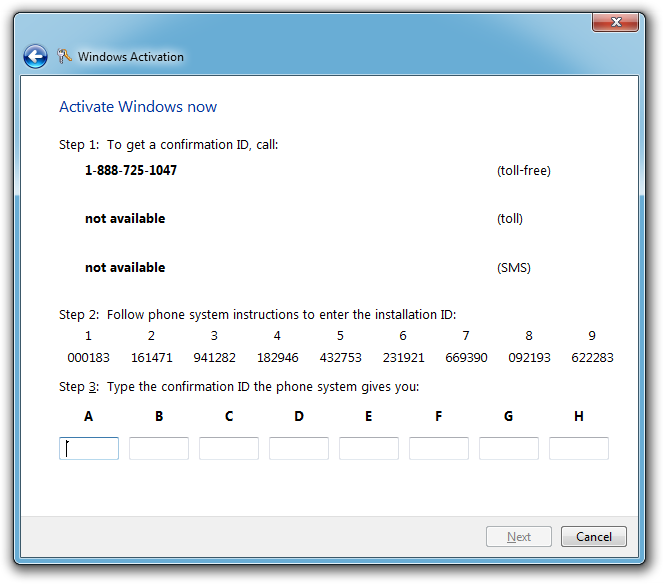Go back using the blue arrow button
Image resolution: width=664 pixels, height=584 pixels.
pos(36,57)
